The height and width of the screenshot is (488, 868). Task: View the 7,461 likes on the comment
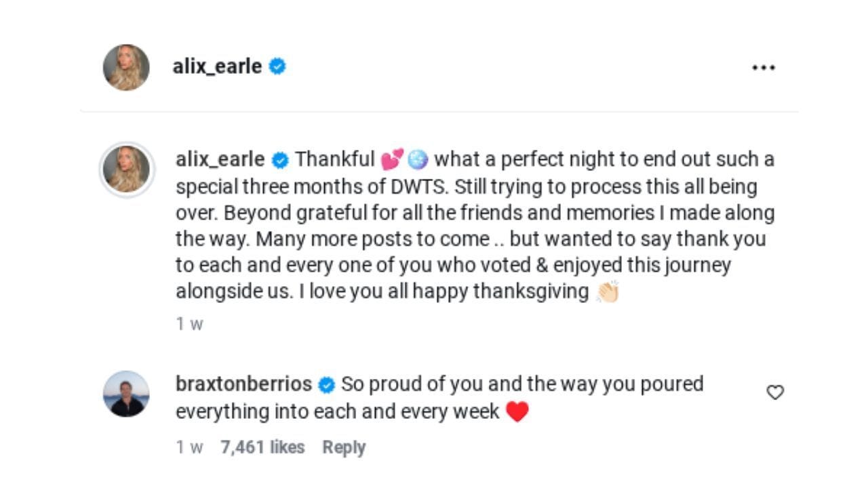pos(263,447)
